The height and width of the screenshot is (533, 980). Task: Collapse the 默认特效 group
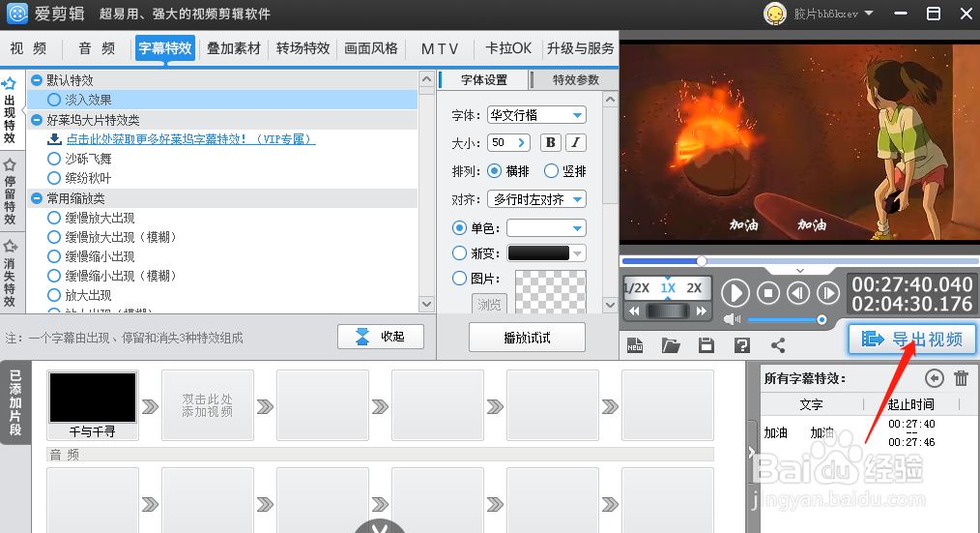tap(37, 80)
